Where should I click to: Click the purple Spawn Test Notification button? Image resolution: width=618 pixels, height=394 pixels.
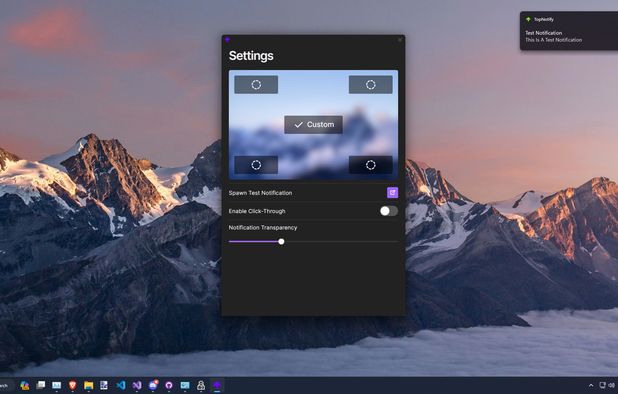[x=392, y=193]
